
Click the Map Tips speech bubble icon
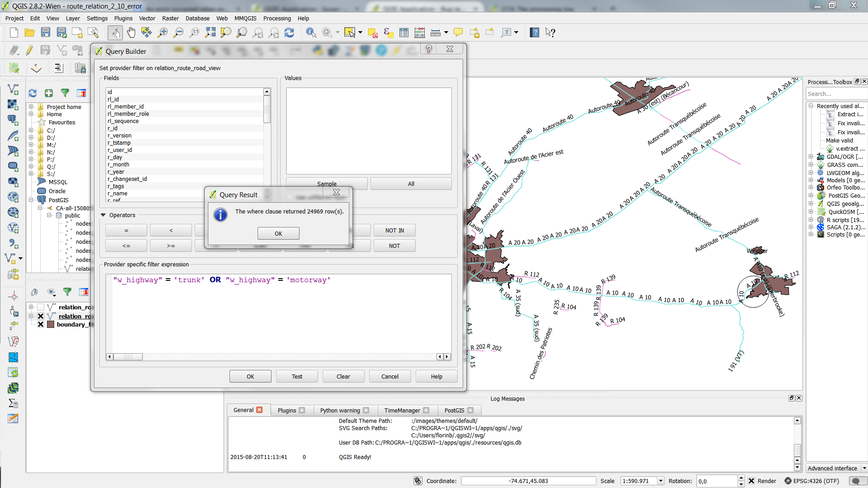(x=458, y=33)
